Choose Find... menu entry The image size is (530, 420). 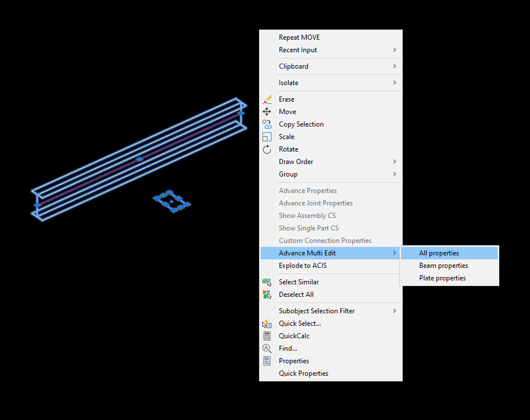coord(331,348)
